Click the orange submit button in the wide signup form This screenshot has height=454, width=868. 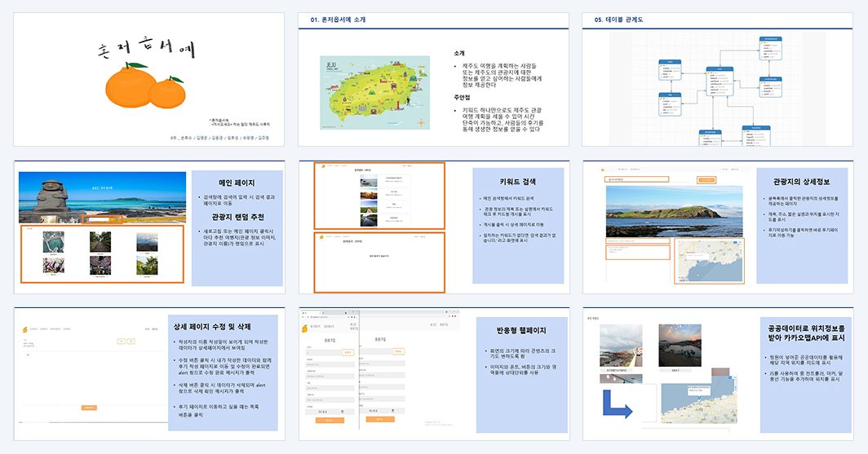[379, 419]
